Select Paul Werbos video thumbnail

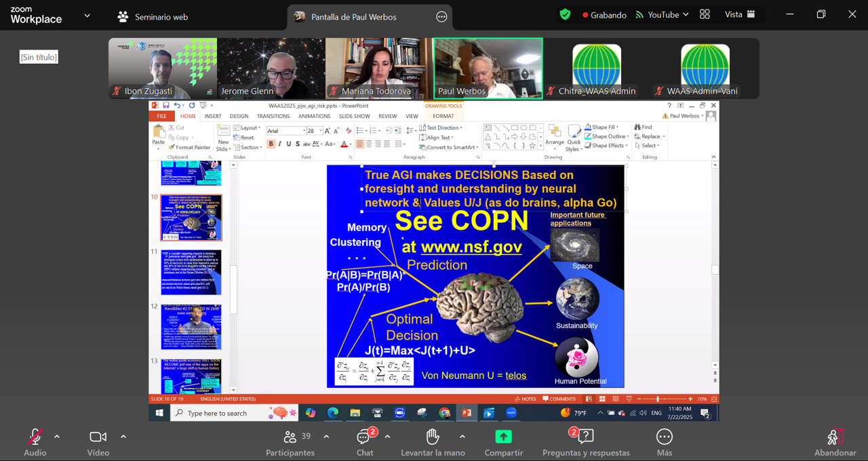(488, 68)
